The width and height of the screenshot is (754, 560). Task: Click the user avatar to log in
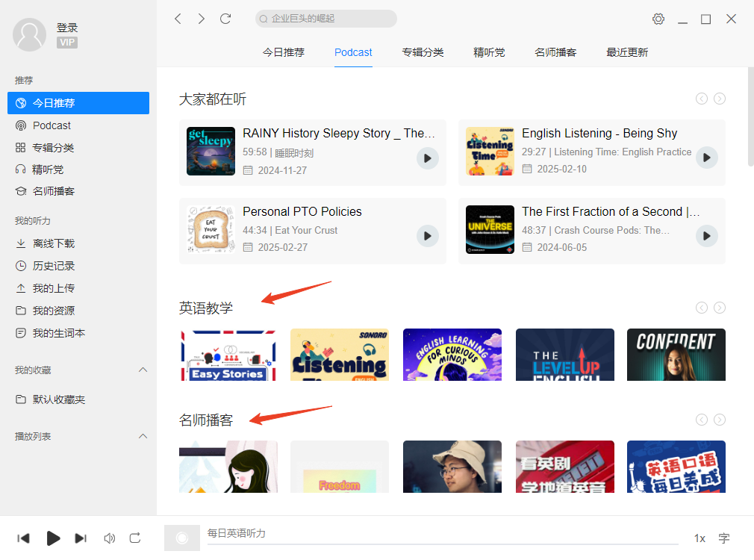(29, 34)
